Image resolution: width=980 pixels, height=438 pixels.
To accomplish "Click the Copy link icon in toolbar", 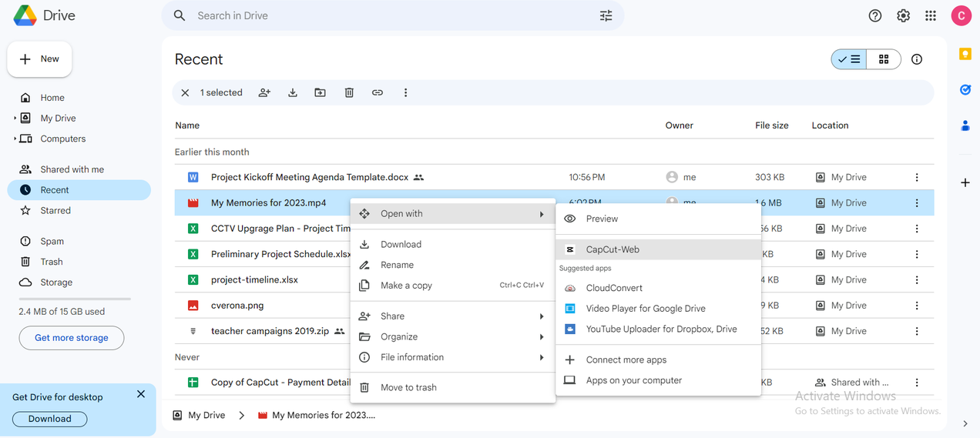I will [x=378, y=92].
